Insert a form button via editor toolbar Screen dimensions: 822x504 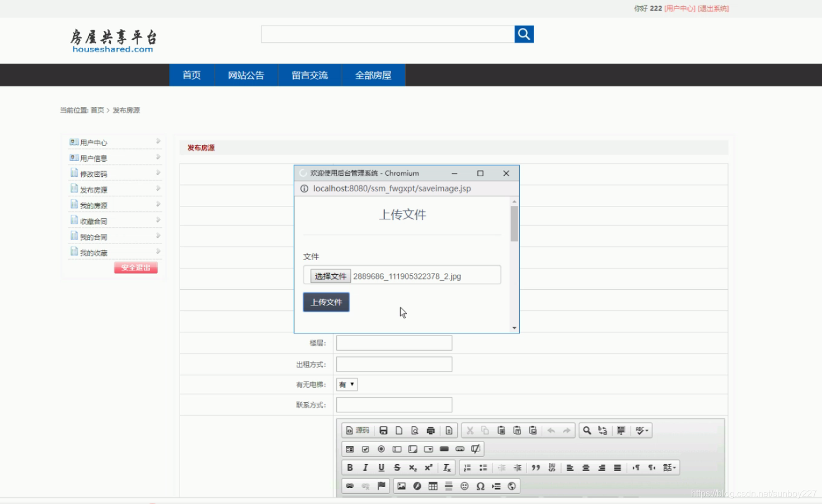pyautogui.click(x=444, y=449)
